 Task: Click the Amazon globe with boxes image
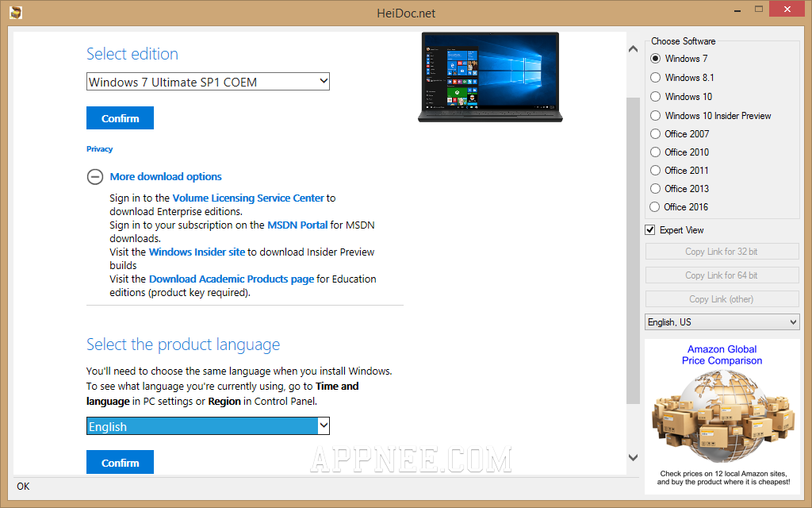click(722, 415)
